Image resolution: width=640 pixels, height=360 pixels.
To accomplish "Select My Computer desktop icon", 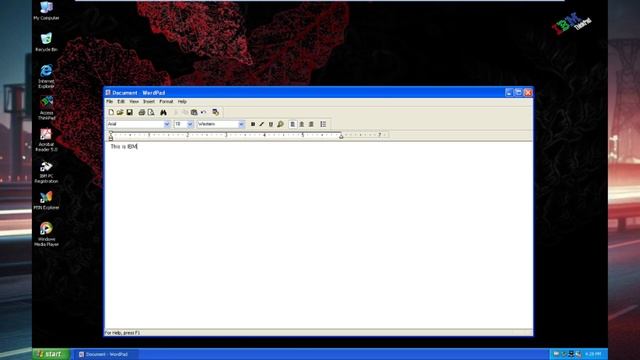I will [x=46, y=11].
